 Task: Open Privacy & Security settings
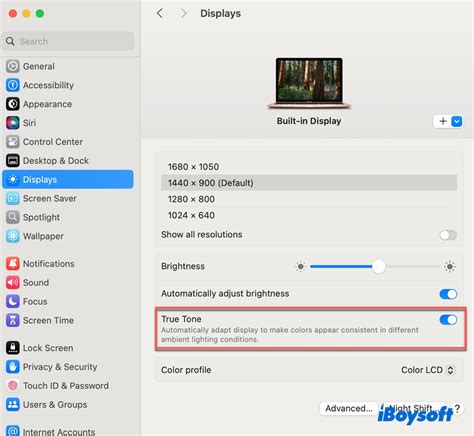(x=68, y=367)
